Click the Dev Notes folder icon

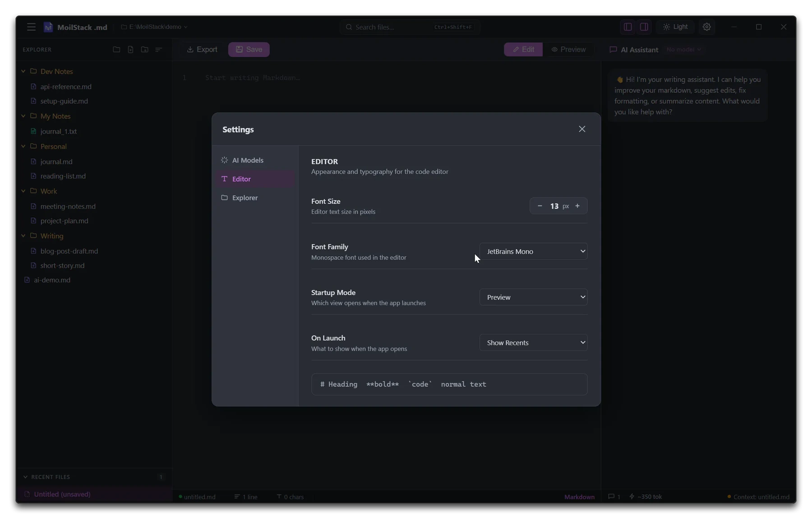(x=33, y=71)
